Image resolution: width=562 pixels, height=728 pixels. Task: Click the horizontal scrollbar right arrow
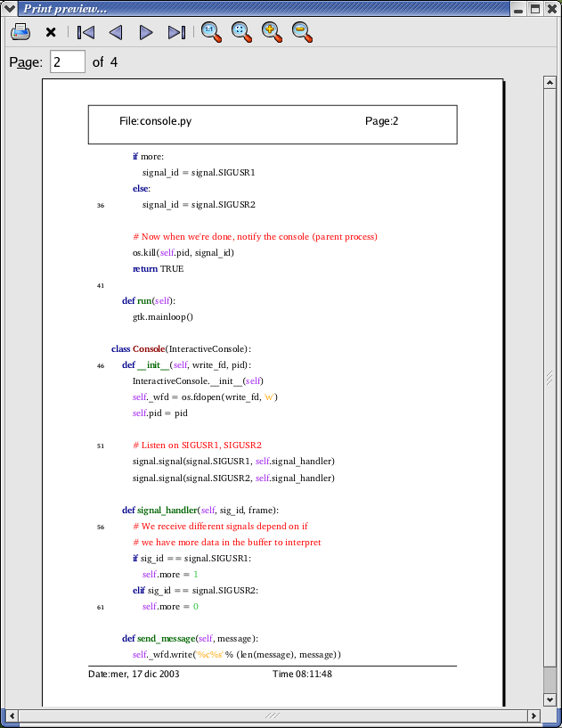pos(534,716)
